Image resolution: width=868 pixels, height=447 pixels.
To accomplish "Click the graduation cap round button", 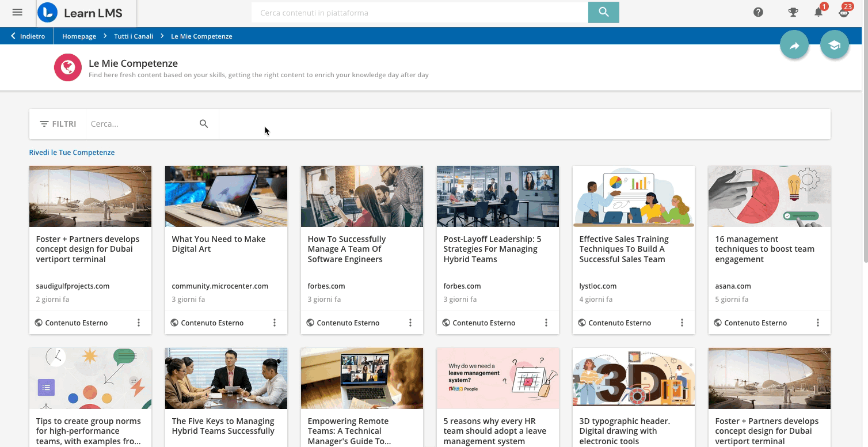I will click(835, 45).
